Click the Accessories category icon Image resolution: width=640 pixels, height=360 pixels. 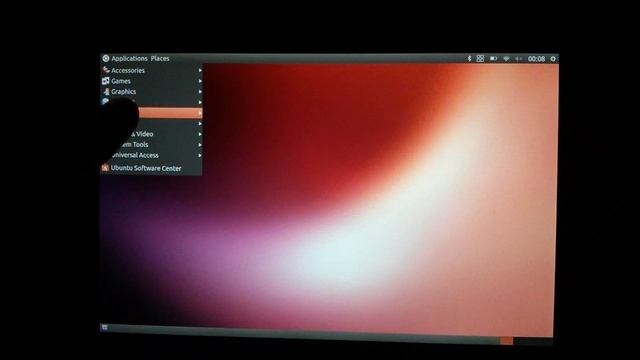click(x=106, y=70)
